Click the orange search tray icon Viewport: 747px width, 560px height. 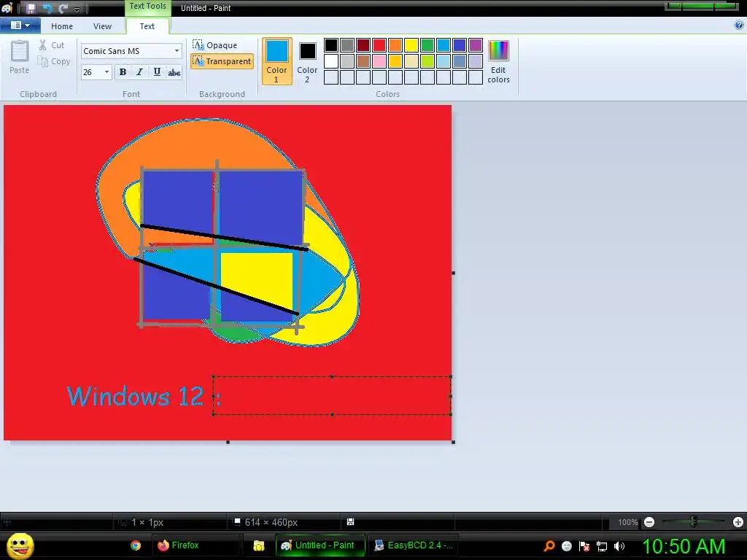[549, 545]
